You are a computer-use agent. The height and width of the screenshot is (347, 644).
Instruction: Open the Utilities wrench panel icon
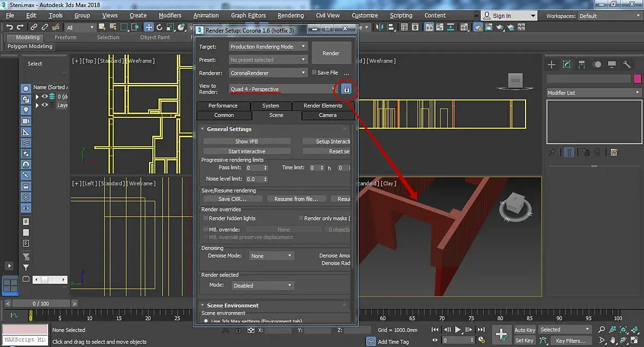pos(627,64)
